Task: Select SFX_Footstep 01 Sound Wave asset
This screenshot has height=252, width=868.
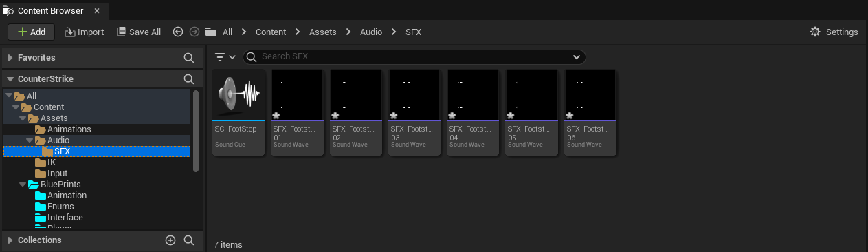Action: point(298,112)
